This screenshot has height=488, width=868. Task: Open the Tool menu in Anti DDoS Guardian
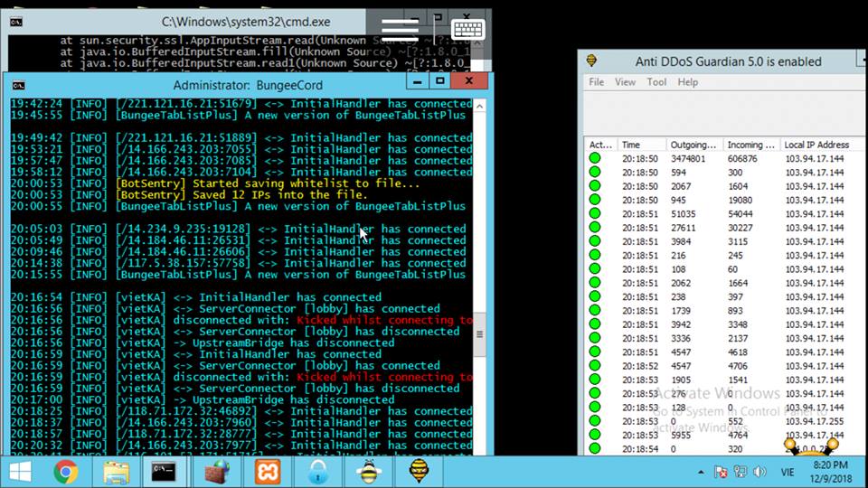click(x=656, y=82)
